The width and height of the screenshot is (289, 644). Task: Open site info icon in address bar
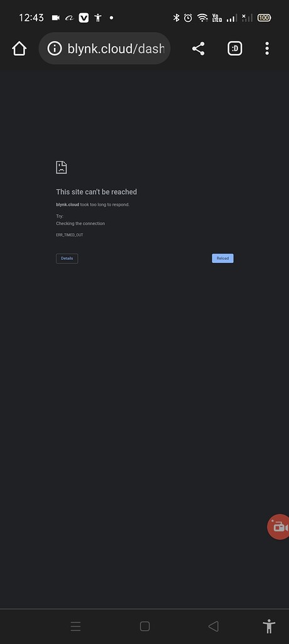pos(55,48)
